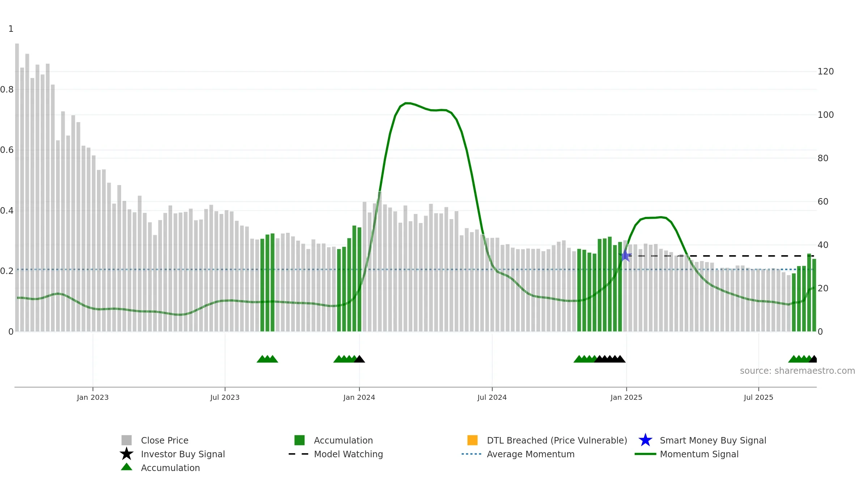The image size is (868, 488).
Task: Click the Smart Money Buy Signal label
Action: pyautogui.click(x=713, y=440)
